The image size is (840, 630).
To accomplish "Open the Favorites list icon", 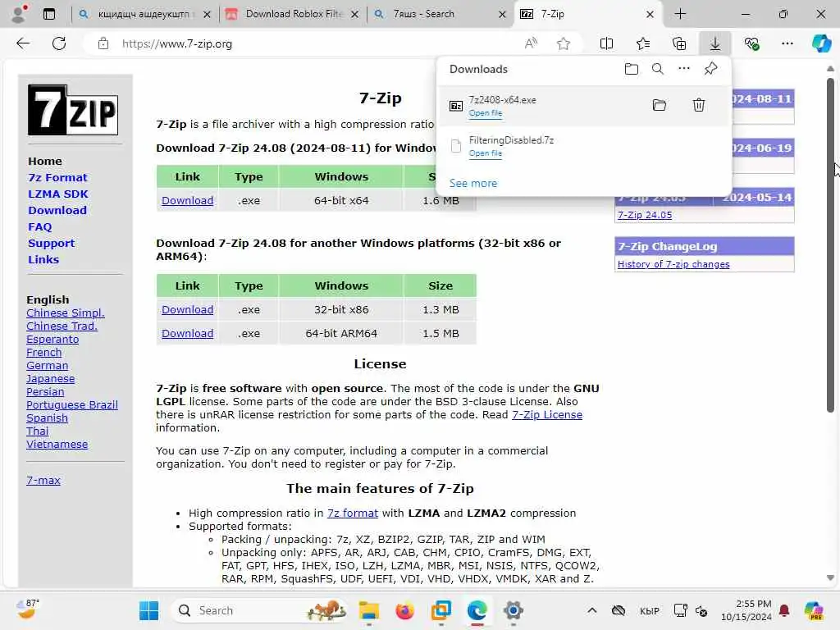I will [x=643, y=43].
